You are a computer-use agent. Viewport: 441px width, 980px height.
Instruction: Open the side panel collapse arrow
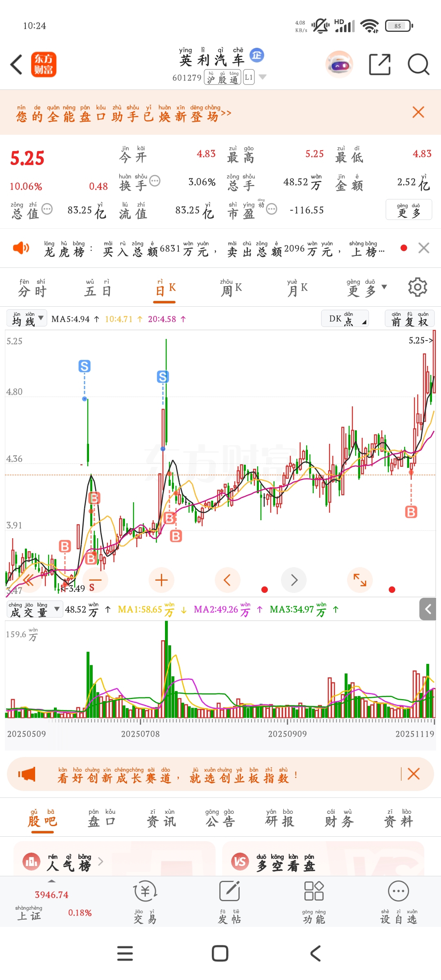[428, 609]
